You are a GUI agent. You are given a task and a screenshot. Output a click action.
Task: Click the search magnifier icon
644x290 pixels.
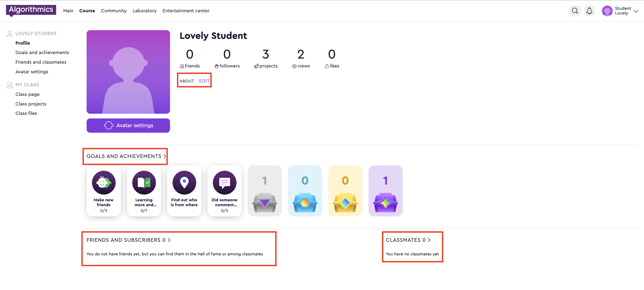pyautogui.click(x=575, y=11)
